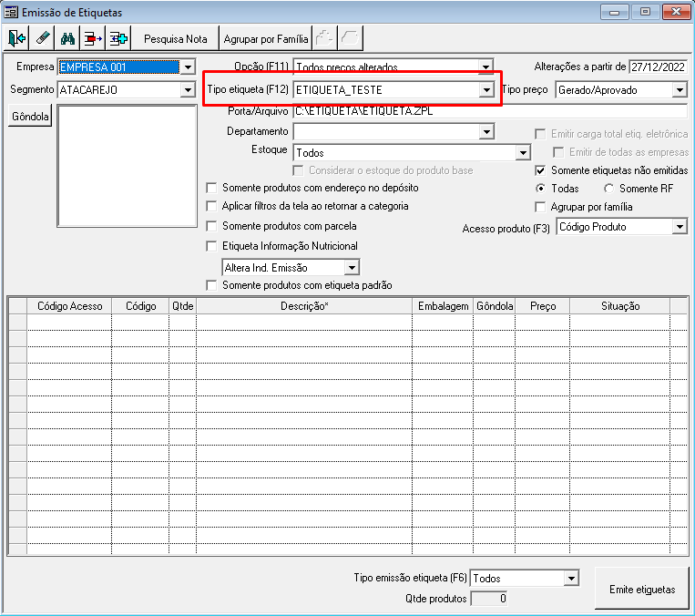Click the grayed dashed label shape icon

(x=324, y=38)
